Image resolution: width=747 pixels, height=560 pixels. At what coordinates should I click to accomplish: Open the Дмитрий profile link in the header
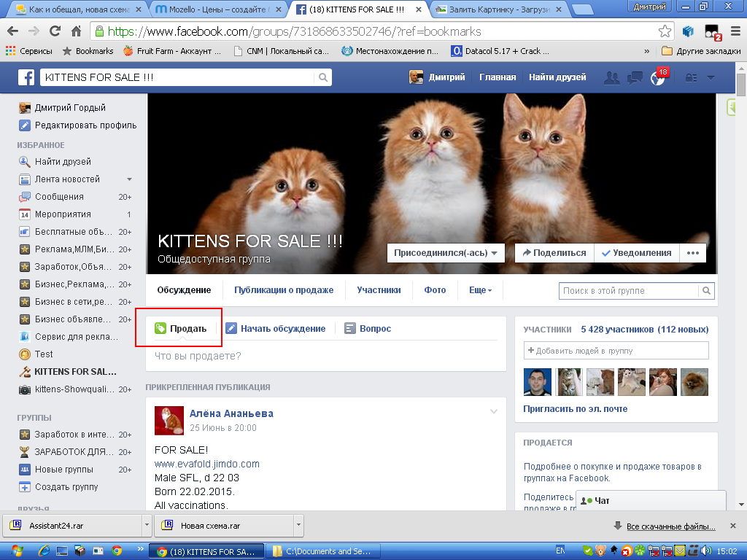438,77
